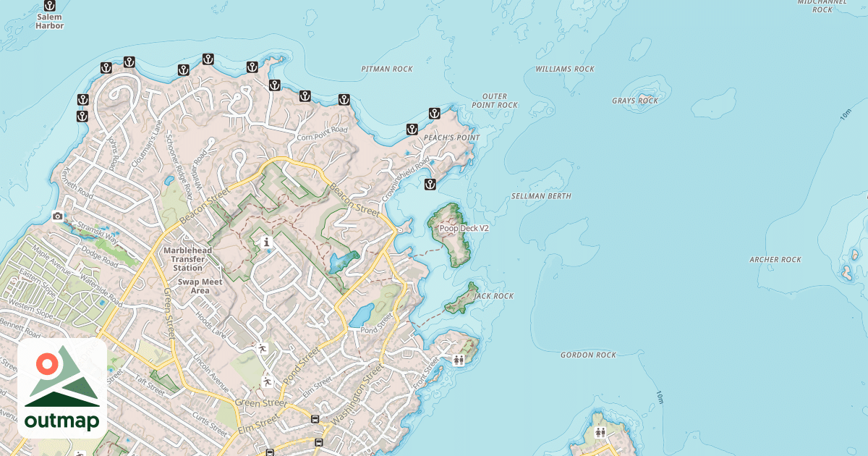Select the Stramski Way label
The height and width of the screenshot is (456, 868).
click(x=98, y=231)
